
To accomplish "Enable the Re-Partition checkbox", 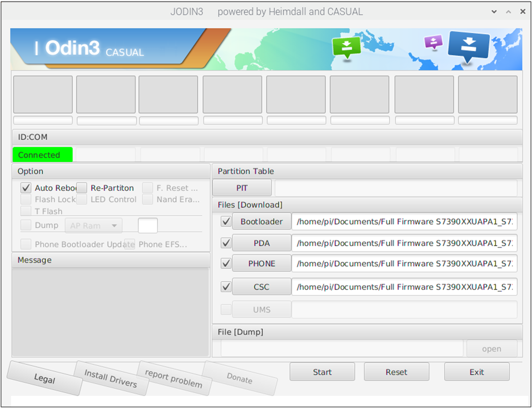I will coord(82,188).
